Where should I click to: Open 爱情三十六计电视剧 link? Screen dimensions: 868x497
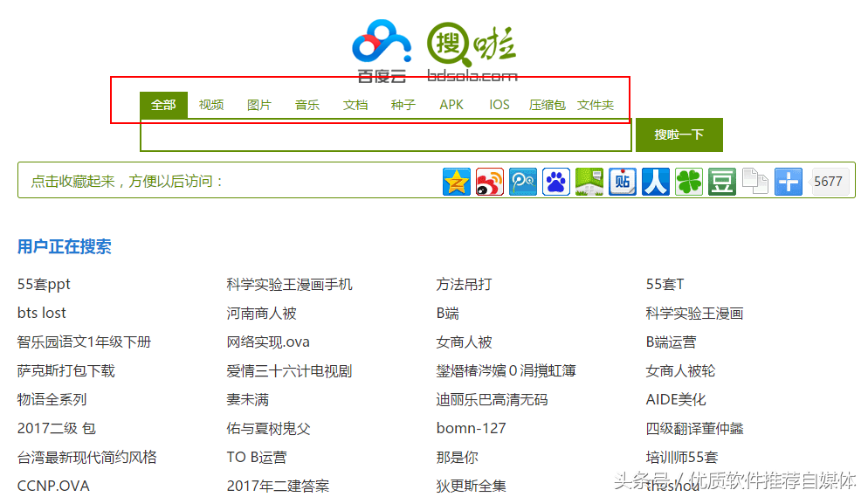(289, 371)
